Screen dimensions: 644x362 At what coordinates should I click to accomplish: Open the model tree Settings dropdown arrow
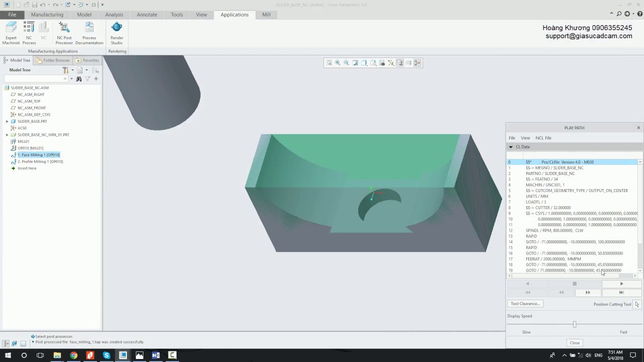(72, 70)
